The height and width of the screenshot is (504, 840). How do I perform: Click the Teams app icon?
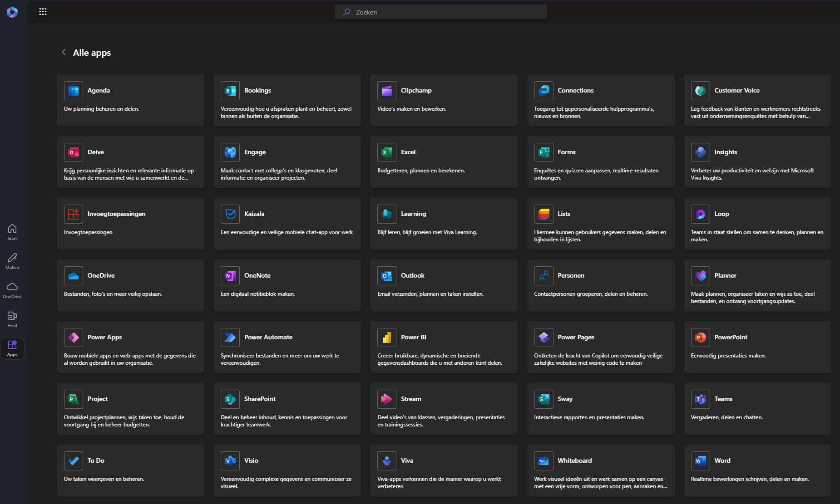click(700, 399)
